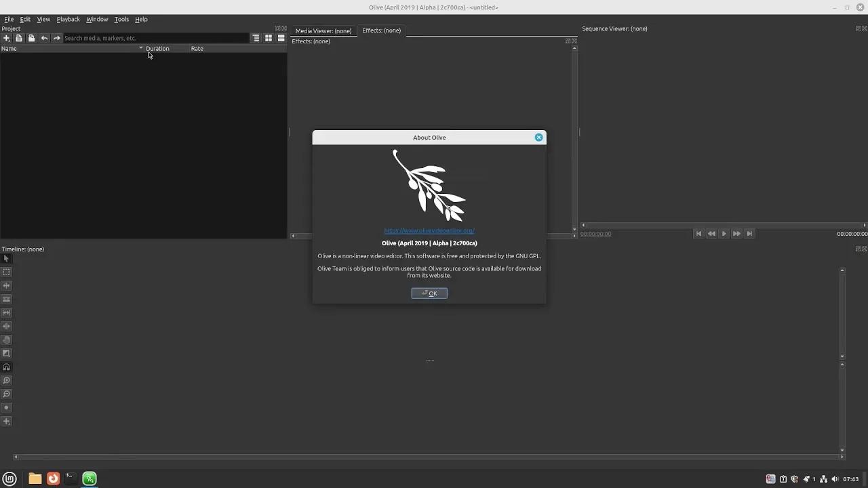Select the Hand tool in timeline toolbar
Screen dimensions: 868x488
(6, 340)
